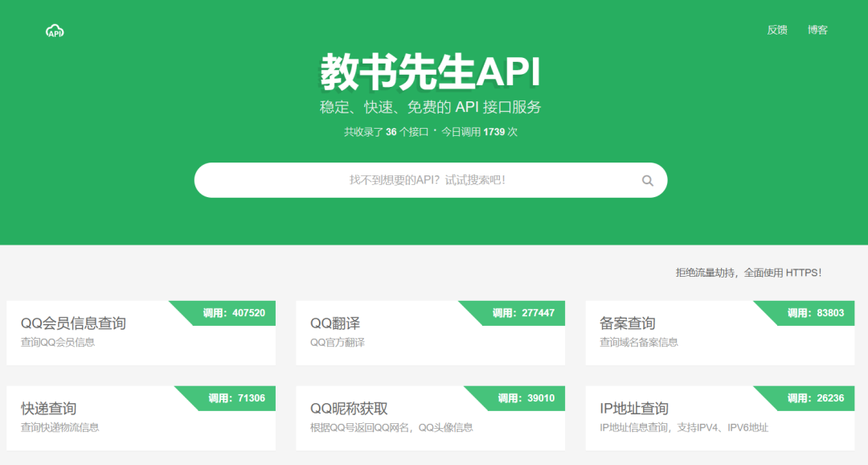This screenshot has width=868, height=465.
Task: Click the HTTPS notice text 拒绝流量劫持
Action: 748,274
